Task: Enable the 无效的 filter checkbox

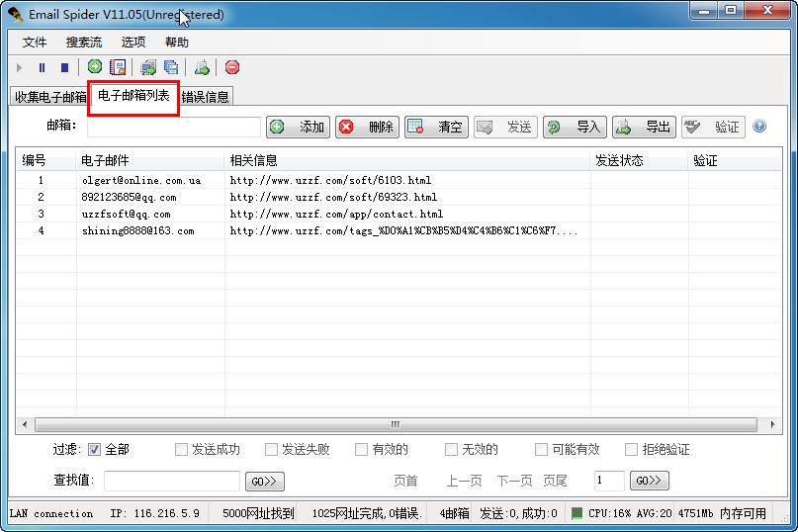Action: pyautogui.click(x=451, y=450)
